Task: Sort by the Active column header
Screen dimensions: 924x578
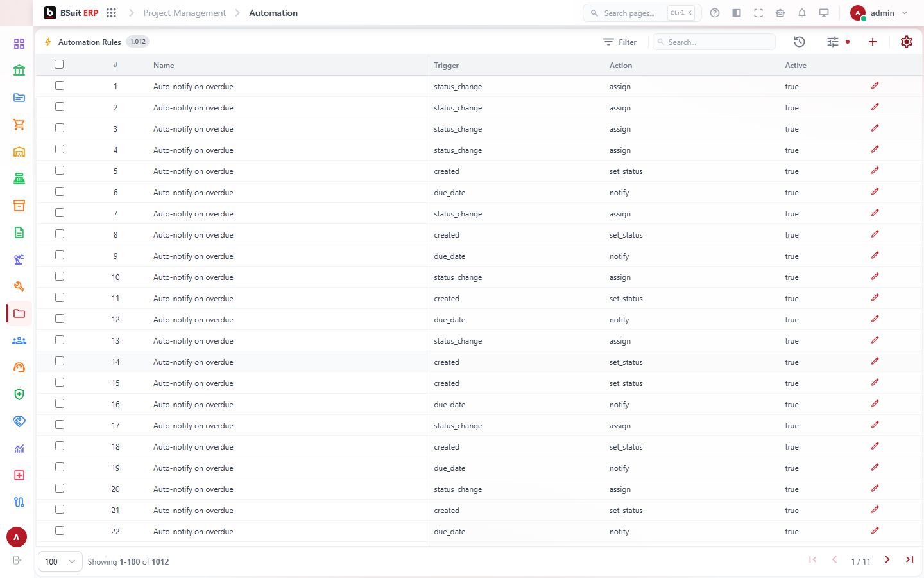Action: (796, 66)
